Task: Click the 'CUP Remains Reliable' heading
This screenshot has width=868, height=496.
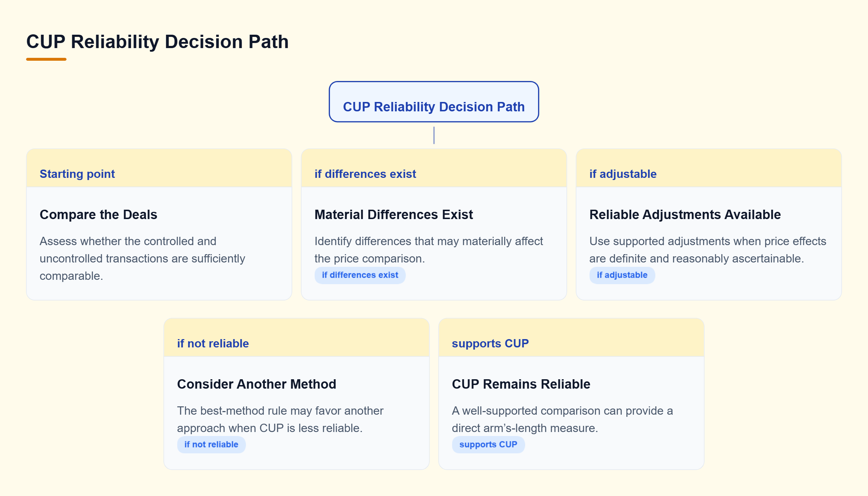Action: click(521, 384)
